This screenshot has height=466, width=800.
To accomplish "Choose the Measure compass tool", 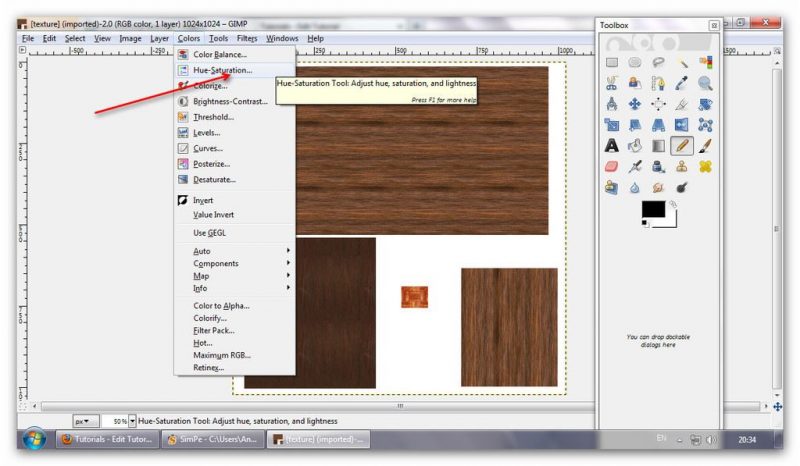I will pyautogui.click(x=611, y=104).
